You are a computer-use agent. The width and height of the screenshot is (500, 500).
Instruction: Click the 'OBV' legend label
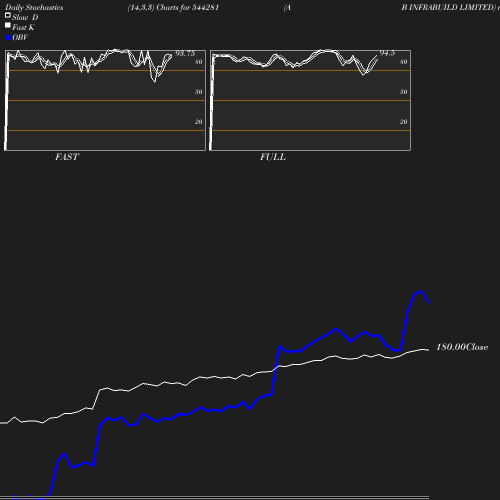tap(20, 38)
